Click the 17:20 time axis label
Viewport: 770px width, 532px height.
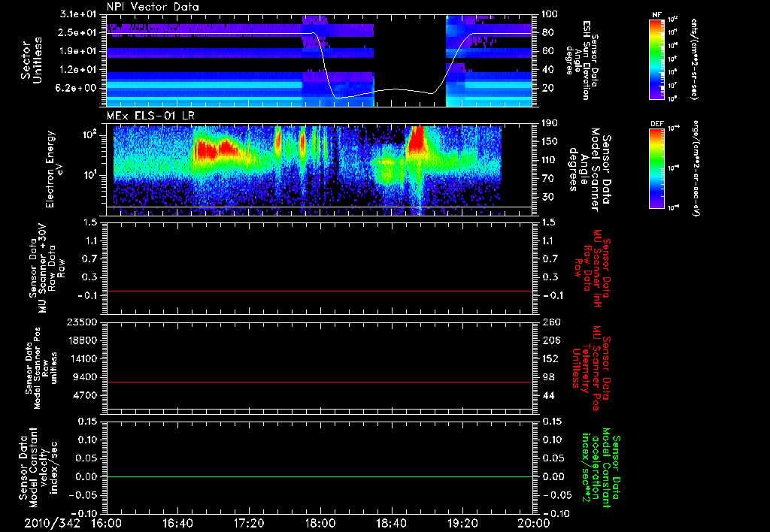click(249, 523)
